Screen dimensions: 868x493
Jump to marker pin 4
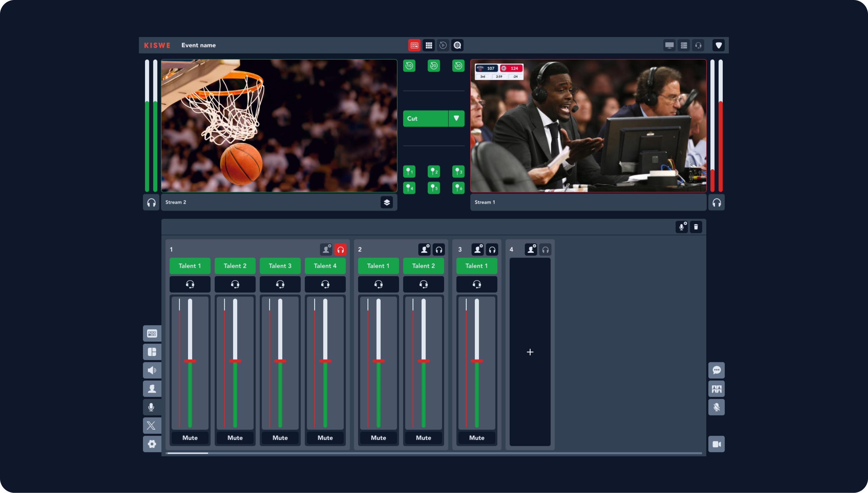(x=409, y=188)
